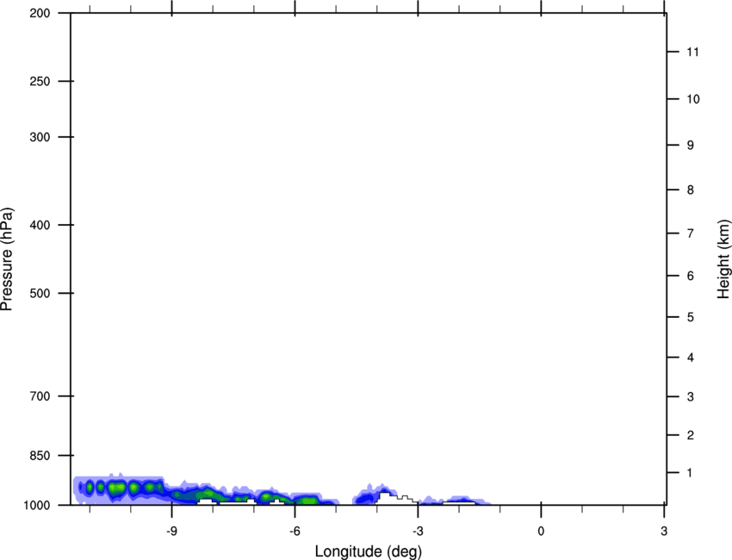Click the -6 longitude tick label
This screenshot has width=732, height=560.
pos(295,532)
